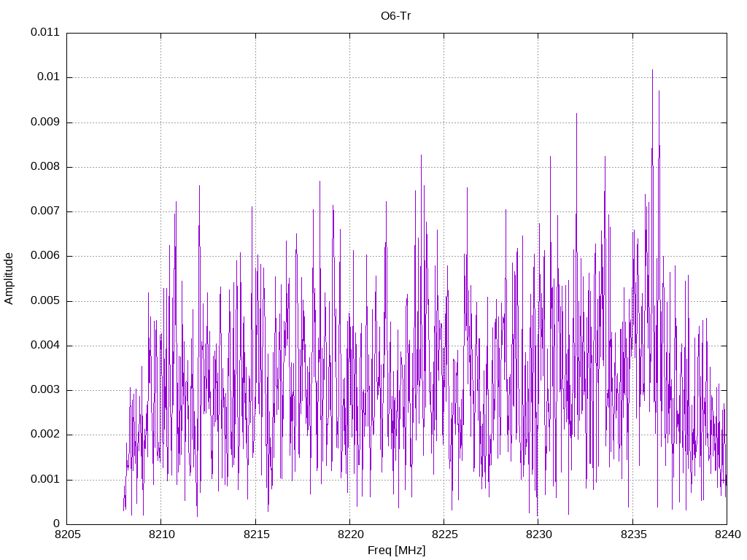Click y-axis tick value 0.004

pyautogui.click(x=45, y=345)
